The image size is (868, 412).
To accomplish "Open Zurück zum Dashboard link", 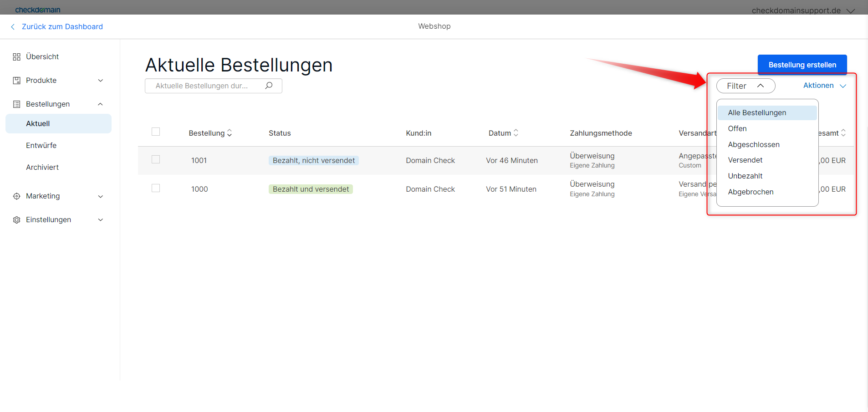I will (x=62, y=26).
